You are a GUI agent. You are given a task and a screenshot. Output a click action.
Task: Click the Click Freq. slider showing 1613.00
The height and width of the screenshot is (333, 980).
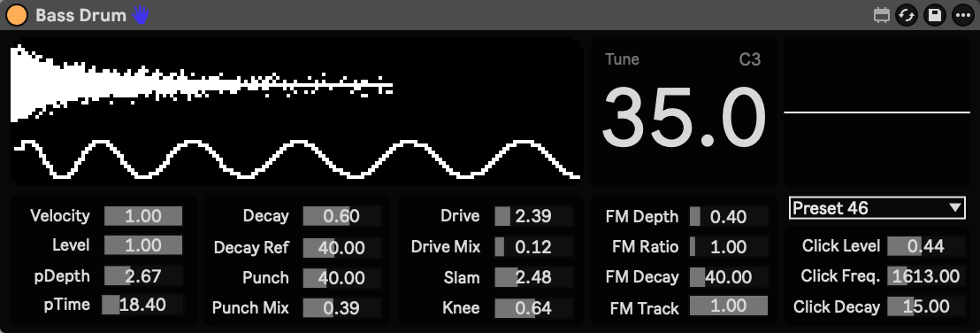926,275
